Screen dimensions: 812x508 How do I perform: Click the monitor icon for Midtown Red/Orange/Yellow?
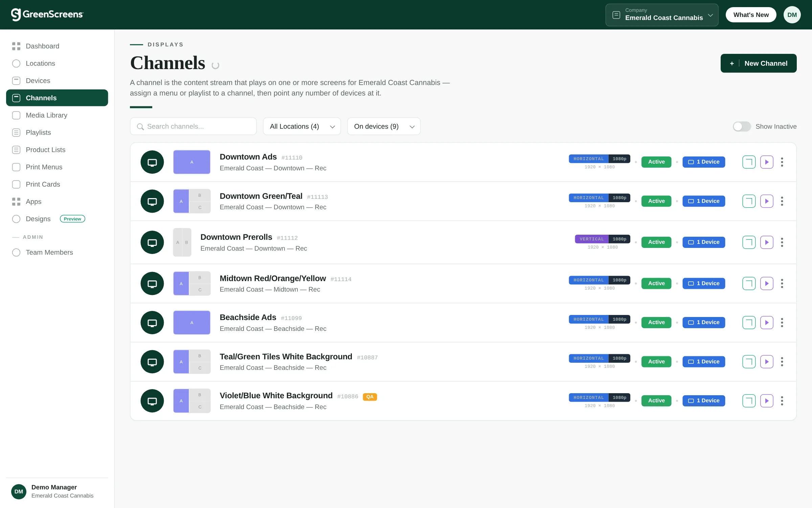(x=152, y=283)
